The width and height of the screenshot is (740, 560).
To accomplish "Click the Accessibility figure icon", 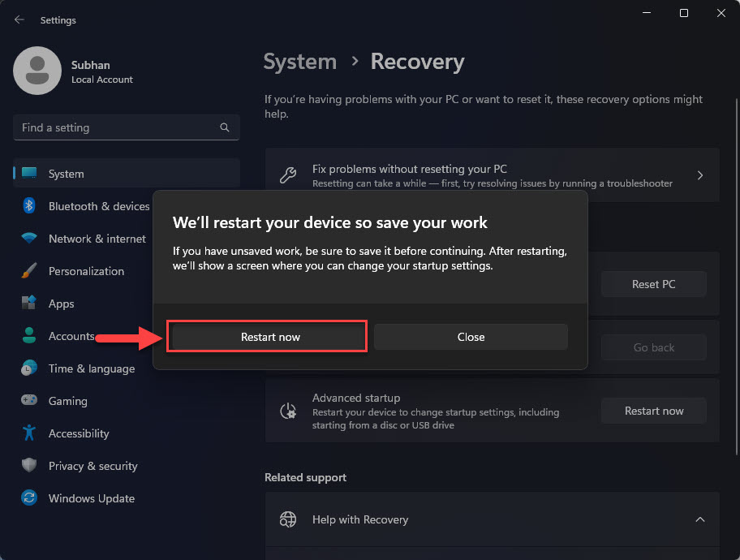I will point(29,433).
